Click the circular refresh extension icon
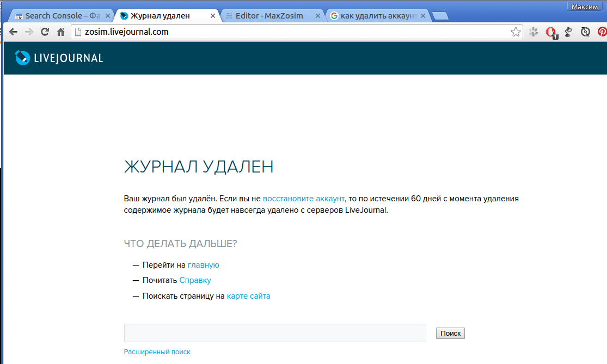The image size is (607, 364). point(585,32)
